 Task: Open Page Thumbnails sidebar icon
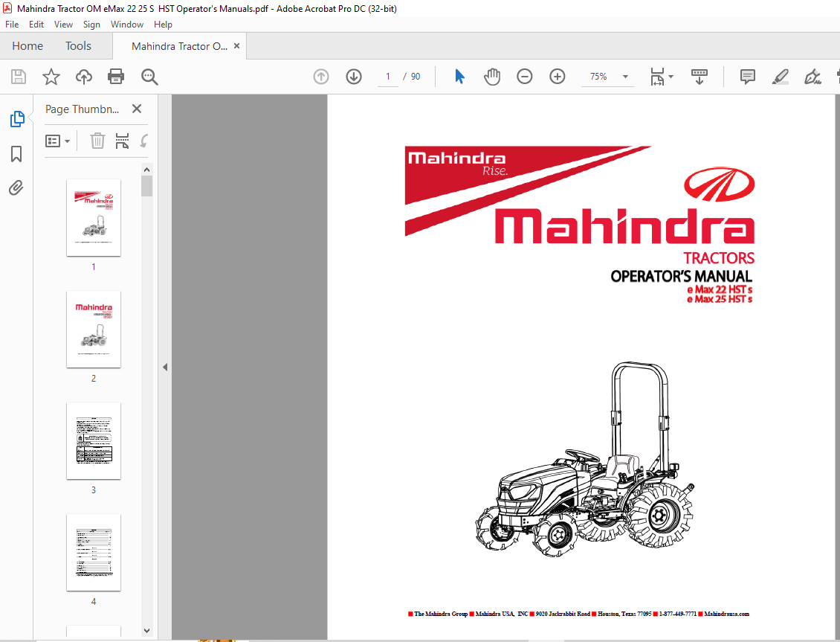click(x=16, y=119)
